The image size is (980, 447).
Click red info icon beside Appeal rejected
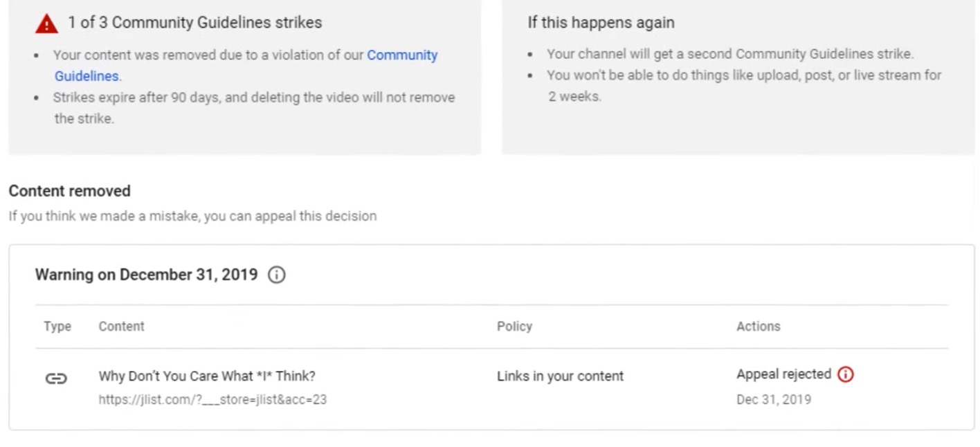click(845, 374)
